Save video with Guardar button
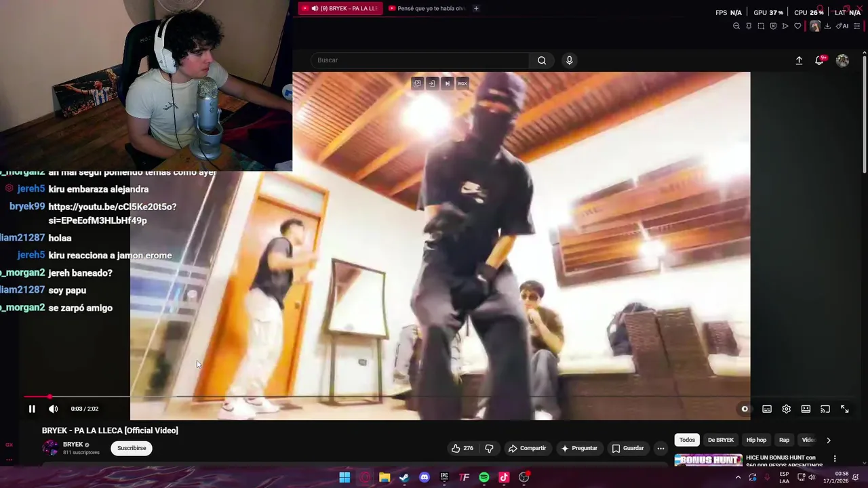The width and height of the screenshot is (868, 488). (x=627, y=448)
